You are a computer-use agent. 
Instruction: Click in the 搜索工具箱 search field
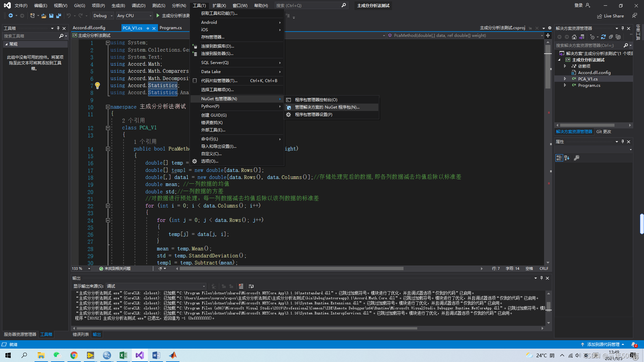click(x=31, y=36)
